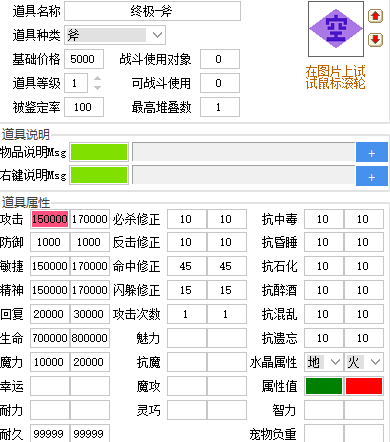390x442 pixels.
Task: Click the 敏捷 minimum field 150000
Action: click(x=50, y=266)
